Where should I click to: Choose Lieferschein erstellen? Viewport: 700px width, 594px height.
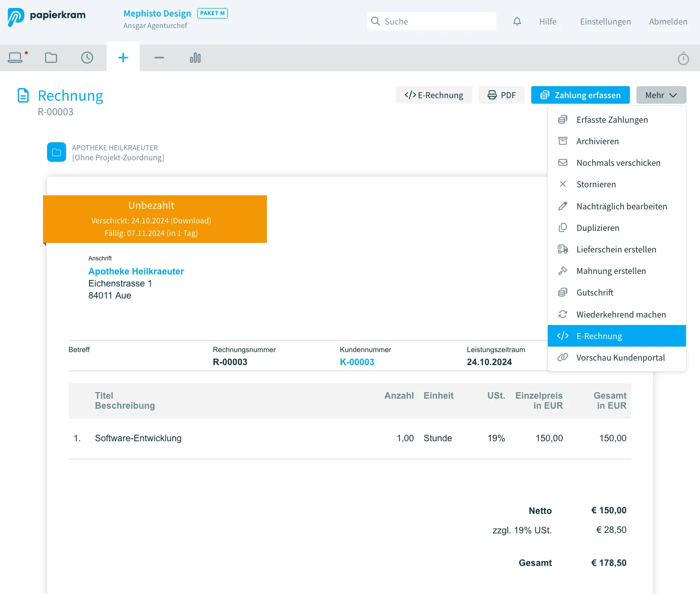tap(617, 249)
